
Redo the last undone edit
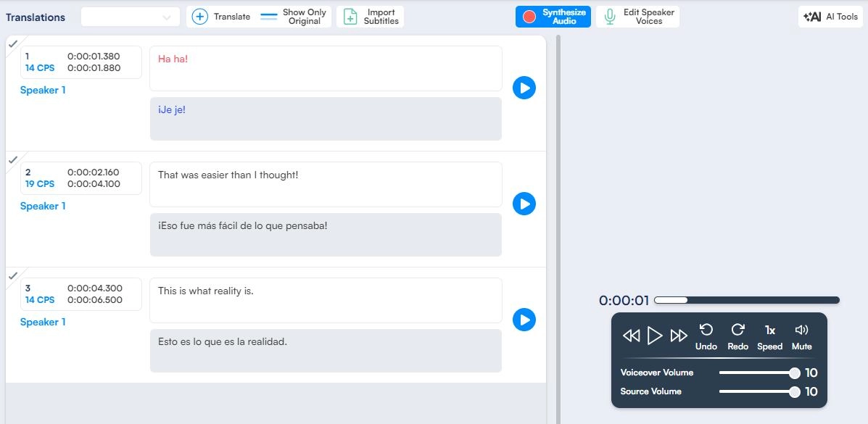[737, 337]
